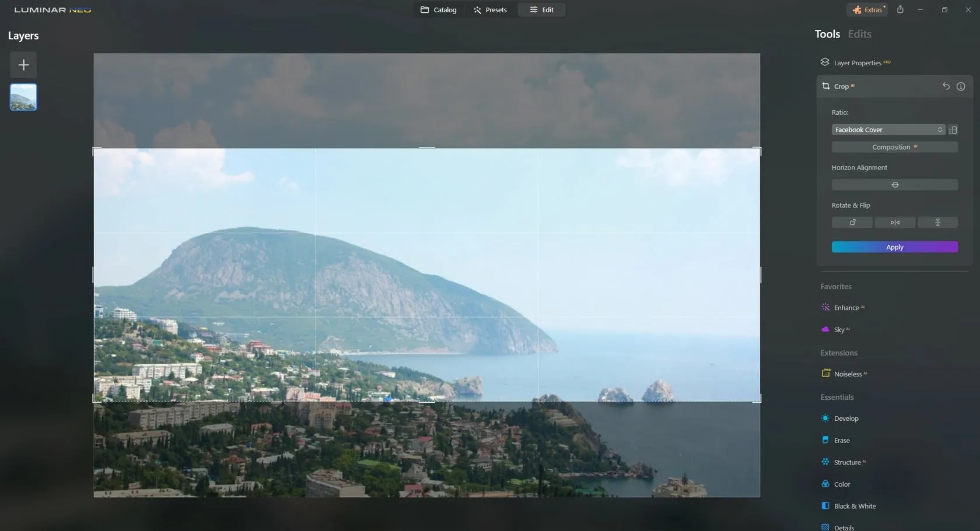This screenshot has width=980, height=531.
Task: Rotate the image 90 degrees
Action: (852, 223)
